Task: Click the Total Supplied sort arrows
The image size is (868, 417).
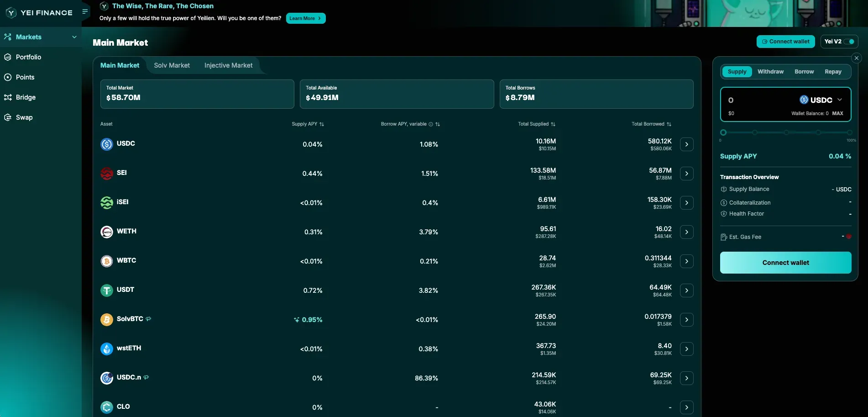Action: (553, 124)
